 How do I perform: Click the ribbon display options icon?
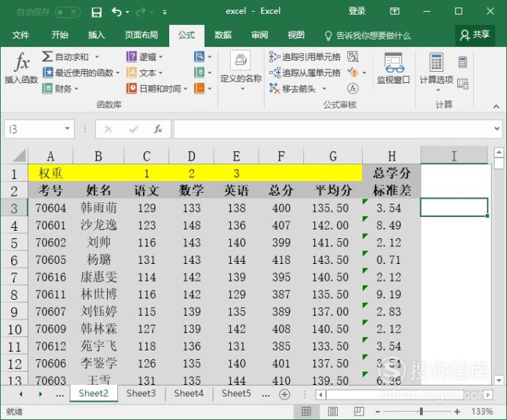[394, 11]
